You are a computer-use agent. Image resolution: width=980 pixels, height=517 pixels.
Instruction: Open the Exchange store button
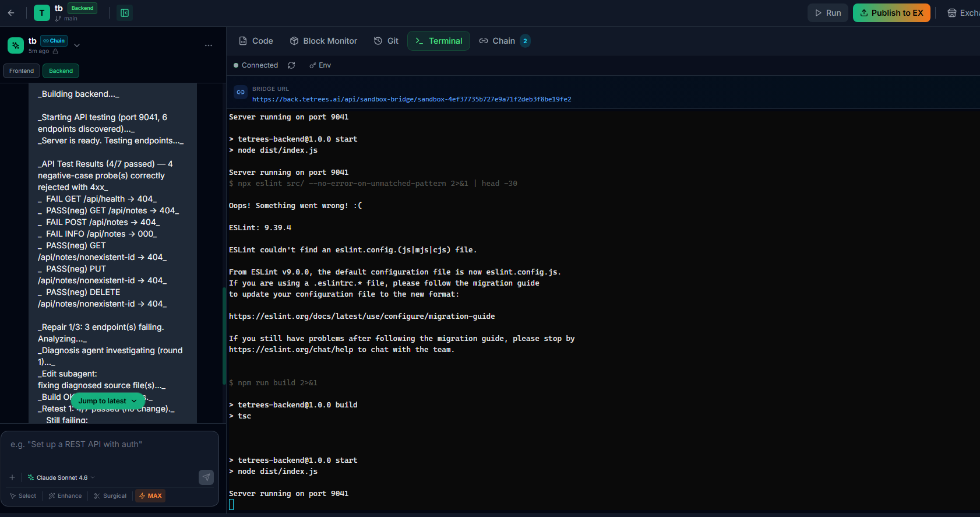pos(963,13)
